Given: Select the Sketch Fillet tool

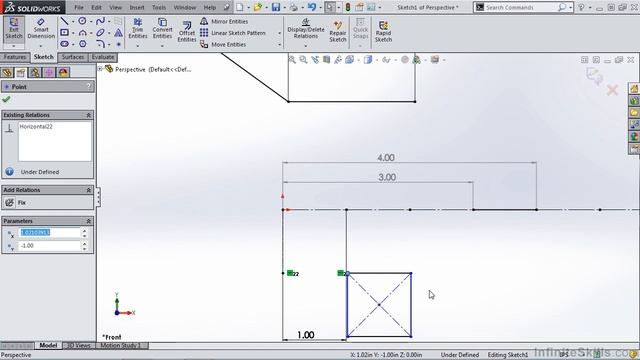Looking at the screenshot, I should click(x=100, y=44).
